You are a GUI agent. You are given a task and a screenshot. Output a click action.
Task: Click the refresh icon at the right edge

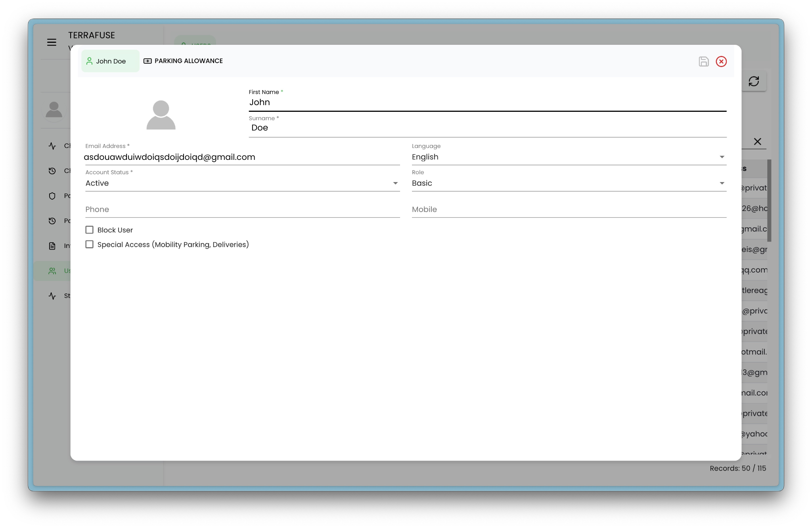[754, 81]
